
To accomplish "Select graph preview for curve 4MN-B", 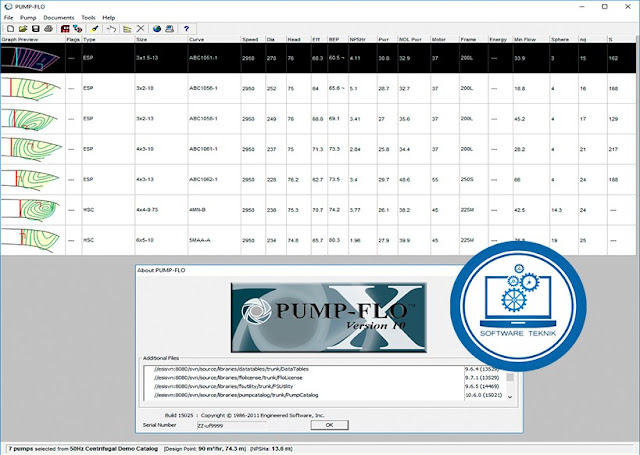I will click(32, 210).
